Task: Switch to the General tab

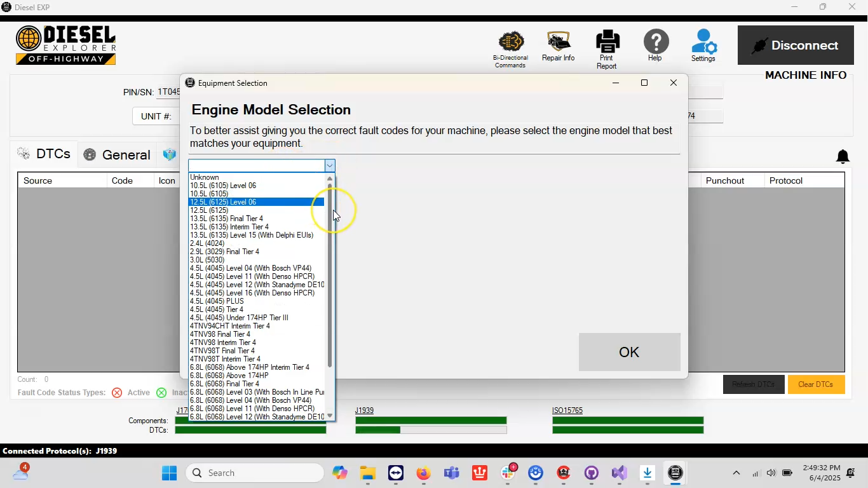Action: tap(125, 154)
